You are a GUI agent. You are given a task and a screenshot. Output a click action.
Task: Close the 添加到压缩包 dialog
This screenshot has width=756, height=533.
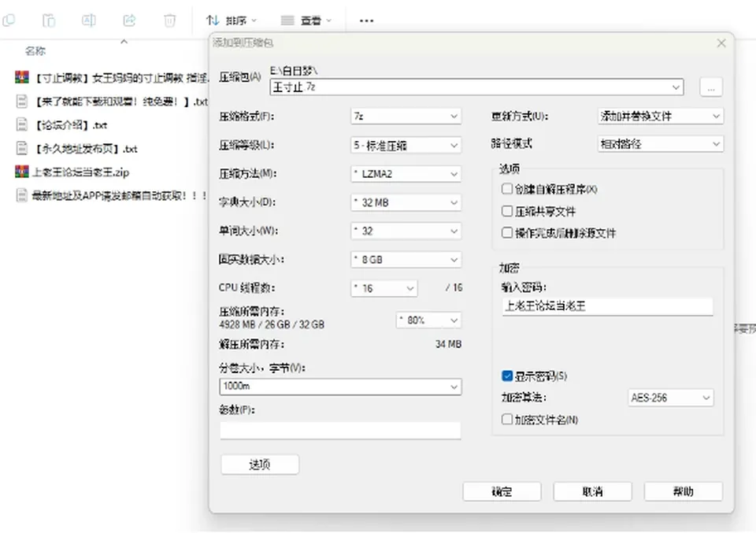[721, 43]
